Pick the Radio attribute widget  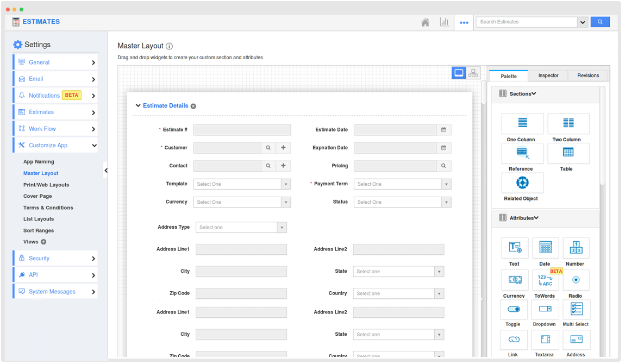576,280
